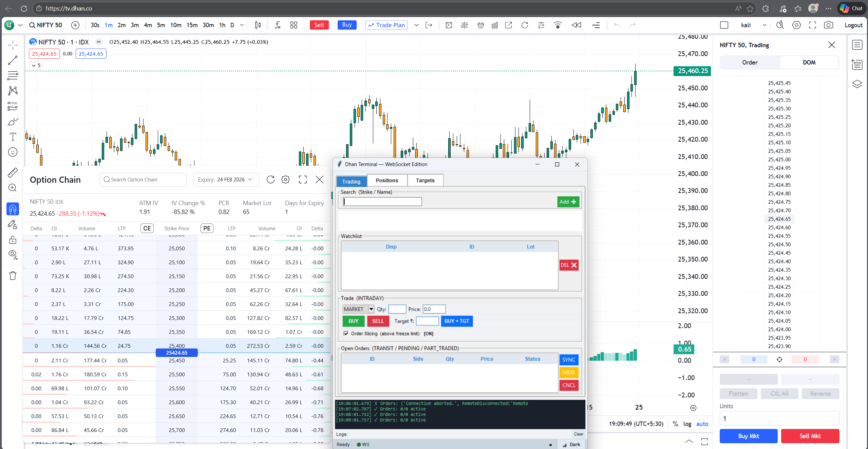This screenshot has width=868, height=449.
Task: Expand the chart interval dropdown arrow
Action: [242, 25]
